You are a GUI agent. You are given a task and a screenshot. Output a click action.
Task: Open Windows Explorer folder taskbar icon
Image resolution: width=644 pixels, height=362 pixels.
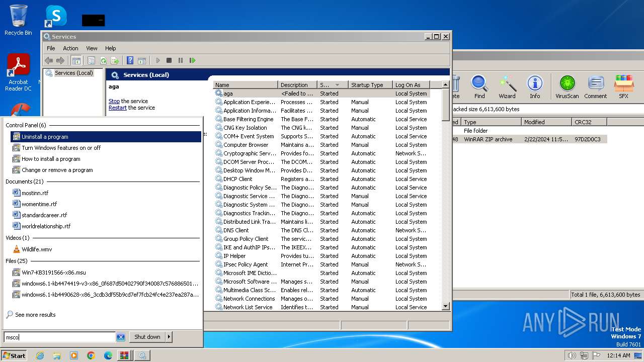tap(57, 355)
